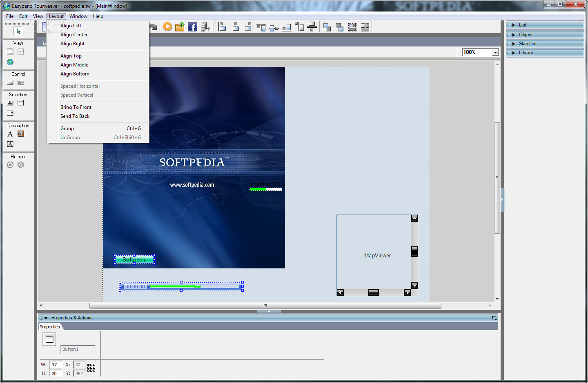This screenshot has width=588, height=383.
Task: Select the text 'A' tool in Description
Action: pyautogui.click(x=10, y=134)
